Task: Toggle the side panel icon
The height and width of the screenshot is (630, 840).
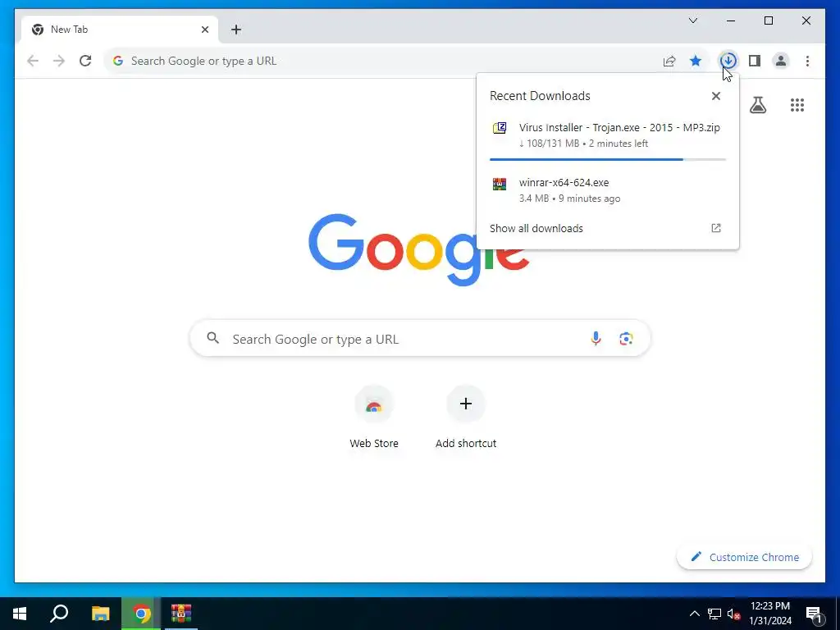Action: (755, 61)
